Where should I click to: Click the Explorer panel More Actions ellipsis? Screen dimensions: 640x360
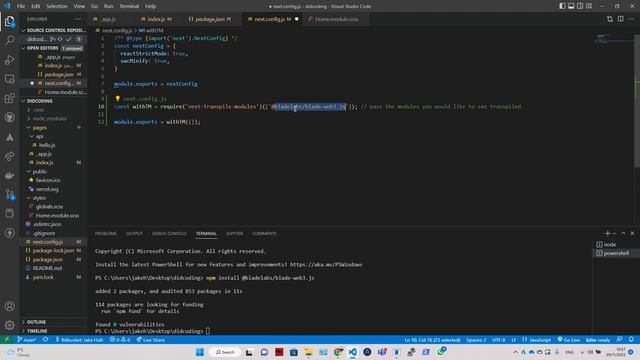[x=78, y=19]
